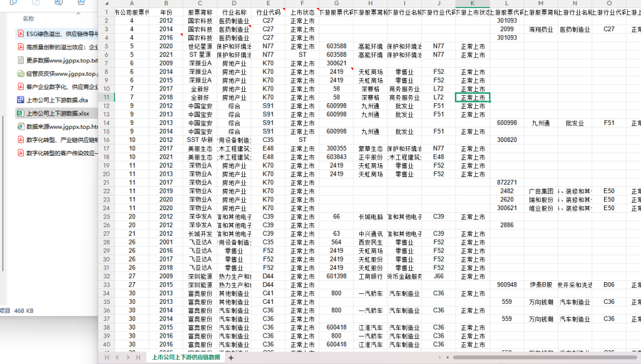Click the image icon of 经管皮皮侠www.jgppx.top file
Screen dimensions: 641x364
(21, 74)
